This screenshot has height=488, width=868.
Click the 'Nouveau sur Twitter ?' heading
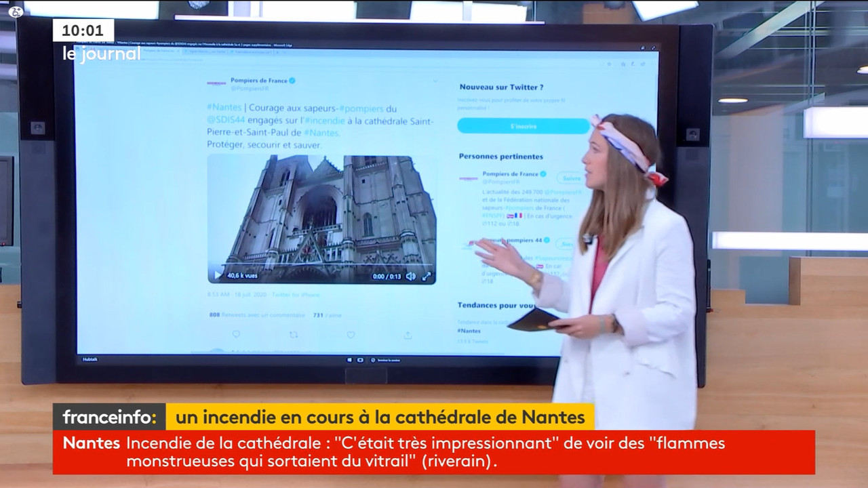coord(501,87)
